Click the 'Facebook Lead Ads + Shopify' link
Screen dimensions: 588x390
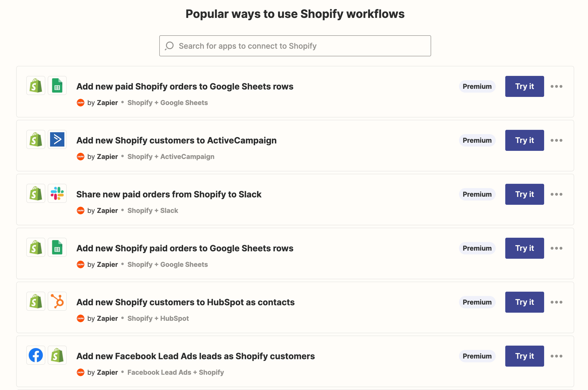(x=176, y=373)
